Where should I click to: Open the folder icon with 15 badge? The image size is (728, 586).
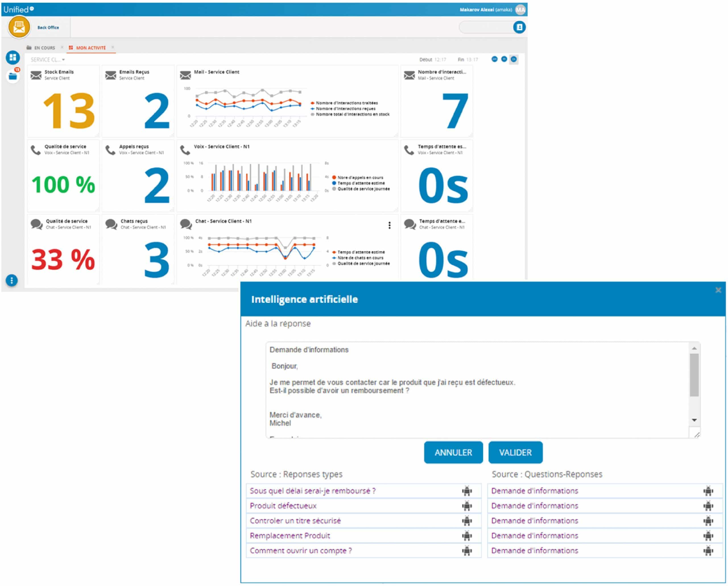click(x=13, y=76)
